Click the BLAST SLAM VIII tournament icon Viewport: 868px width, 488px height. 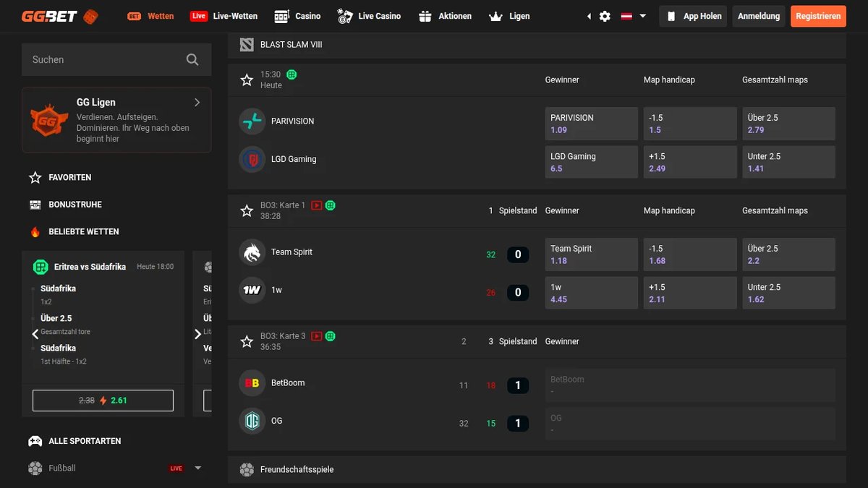point(247,45)
